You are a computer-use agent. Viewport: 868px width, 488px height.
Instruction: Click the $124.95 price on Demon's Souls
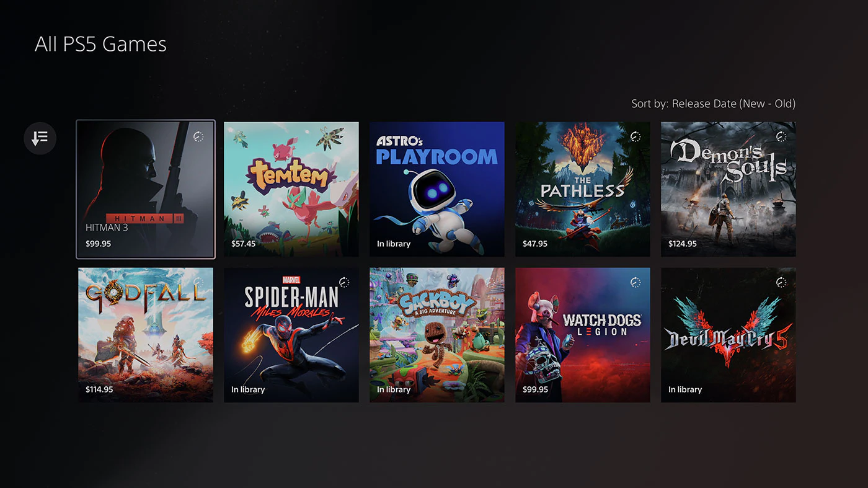(683, 244)
